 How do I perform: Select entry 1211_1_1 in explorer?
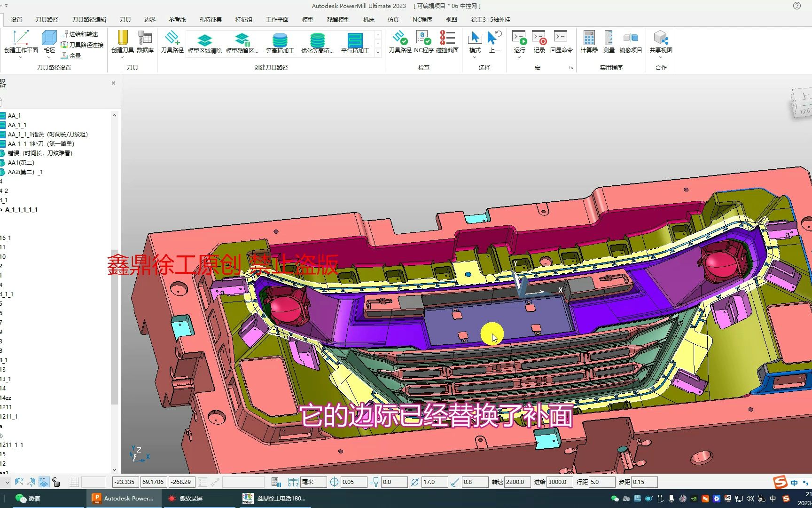12,444
